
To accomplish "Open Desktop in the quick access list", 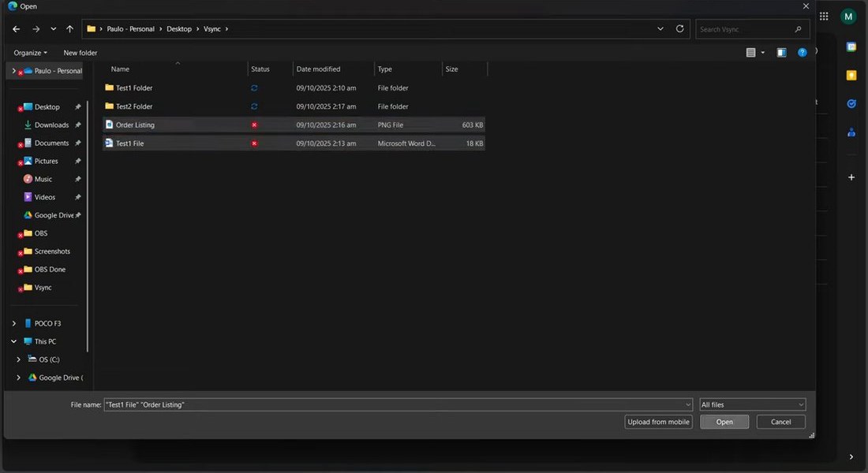I will click(47, 106).
